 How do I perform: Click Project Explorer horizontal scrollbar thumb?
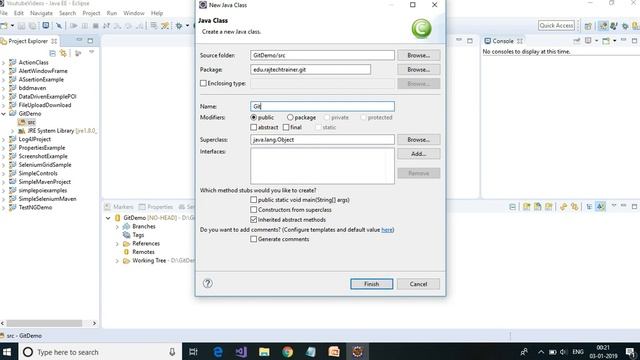44,323
